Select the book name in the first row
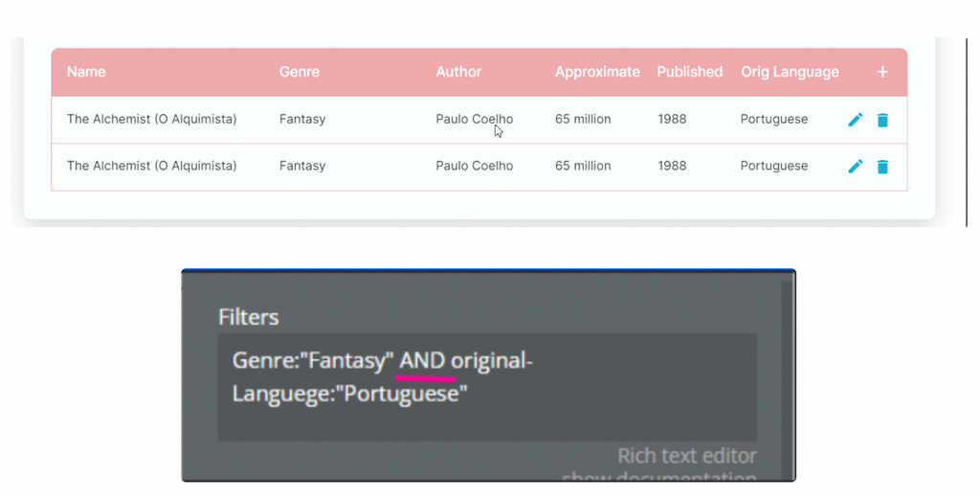 pos(151,120)
